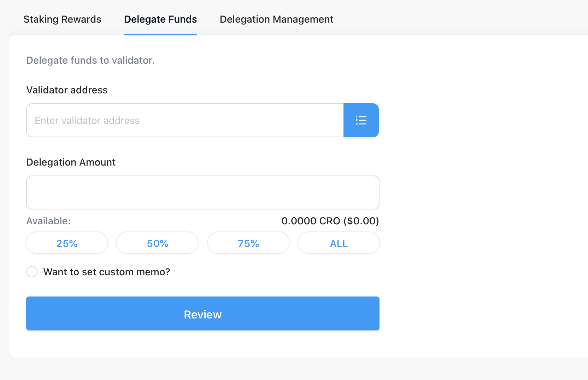
Task: Click the 'Delegate funds to validator' heading
Action: click(x=90, y=60)
